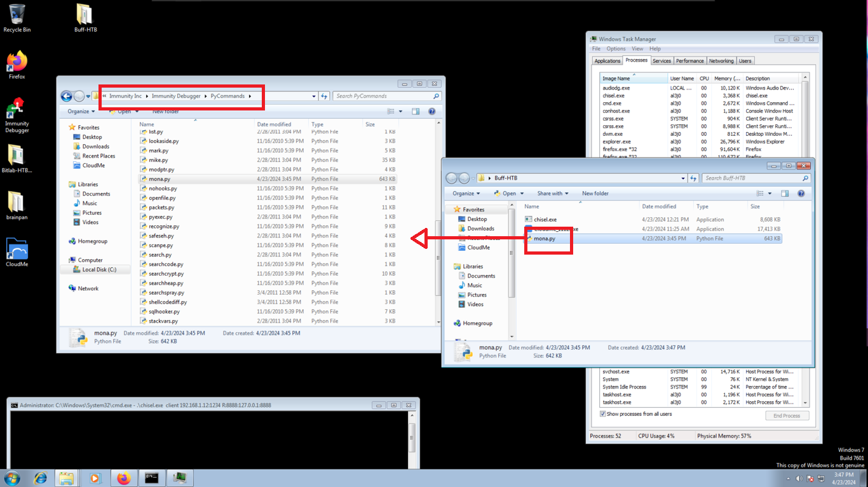868x487 pixels.
Task: Open the Buff-HTB desktop folder icon
Action: coord(85,18)
